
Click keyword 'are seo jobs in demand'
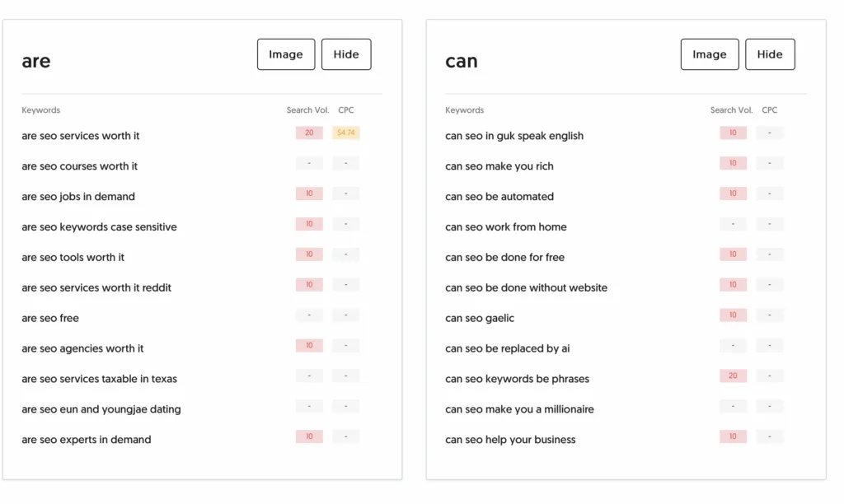(x=78, y=196)
